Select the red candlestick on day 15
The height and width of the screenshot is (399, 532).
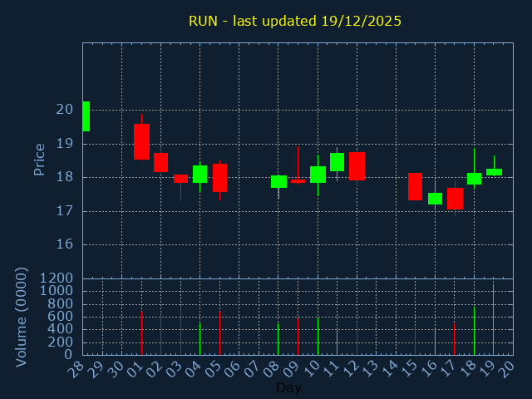pos(415,186)
